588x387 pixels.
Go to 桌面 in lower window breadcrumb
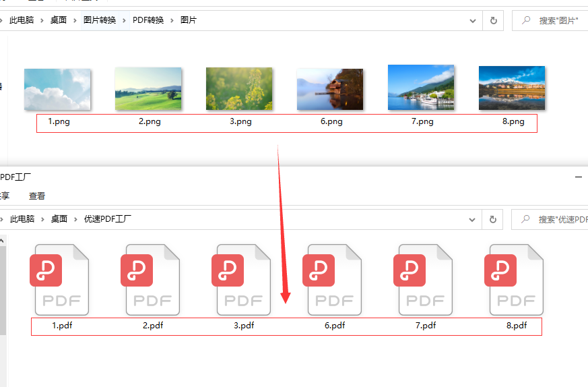pyautogui.click(x=59, y=219)
